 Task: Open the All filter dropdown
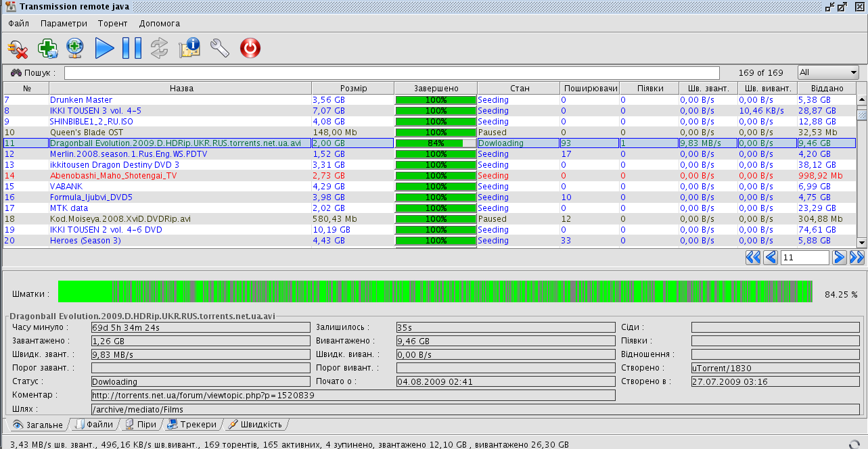pos(828,72)
